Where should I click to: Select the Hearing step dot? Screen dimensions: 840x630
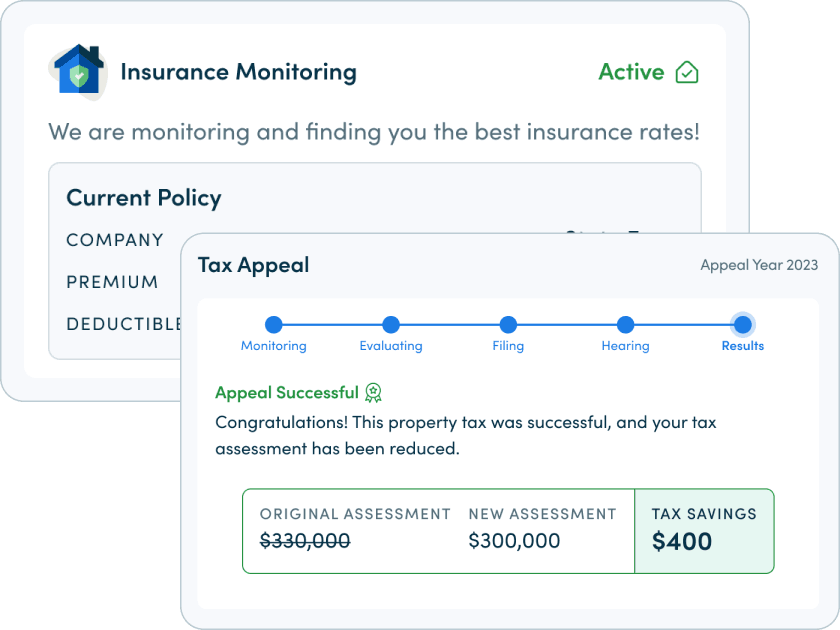(625, 325)
